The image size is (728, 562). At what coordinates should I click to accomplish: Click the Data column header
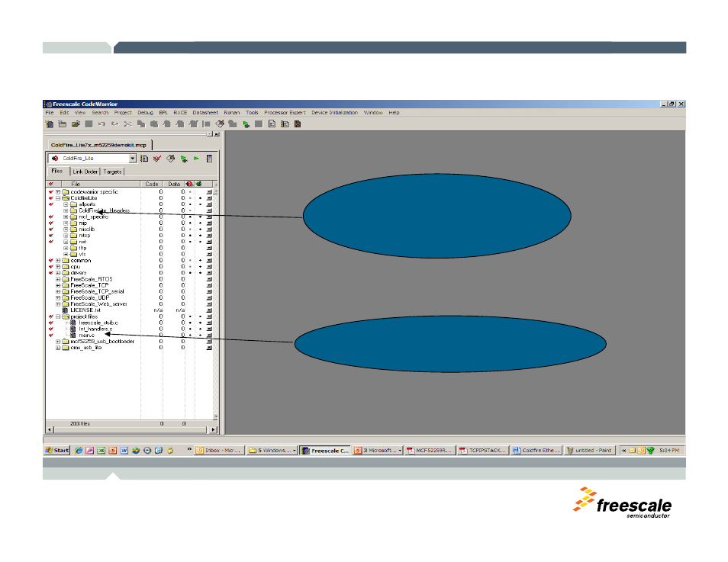[174, 184]
